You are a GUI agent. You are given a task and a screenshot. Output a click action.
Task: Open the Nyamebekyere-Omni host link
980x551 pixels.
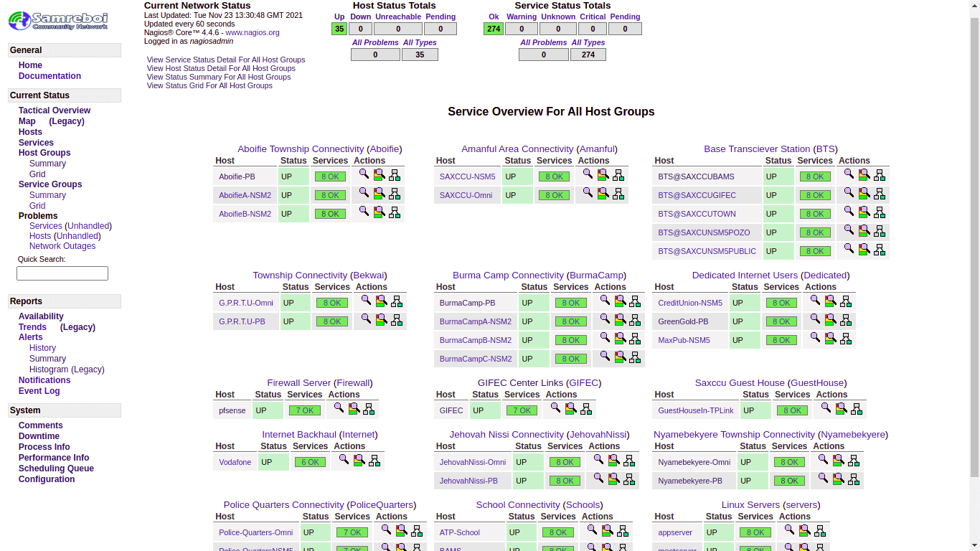(694, 463)
